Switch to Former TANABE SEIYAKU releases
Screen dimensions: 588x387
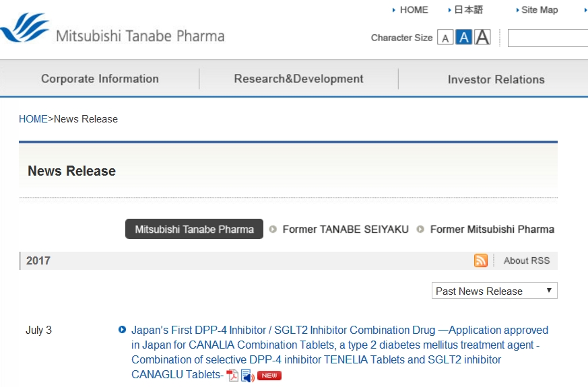(x=345, y=229)
